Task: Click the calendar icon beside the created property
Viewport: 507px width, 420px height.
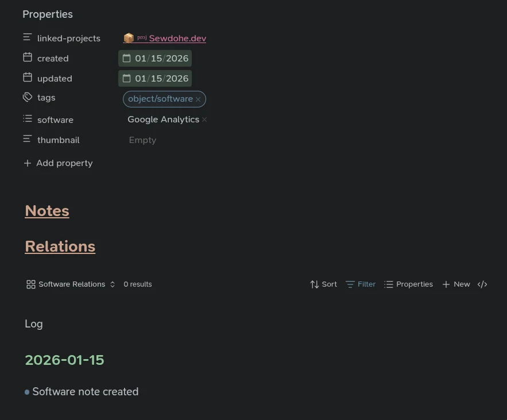Action: 27,58
